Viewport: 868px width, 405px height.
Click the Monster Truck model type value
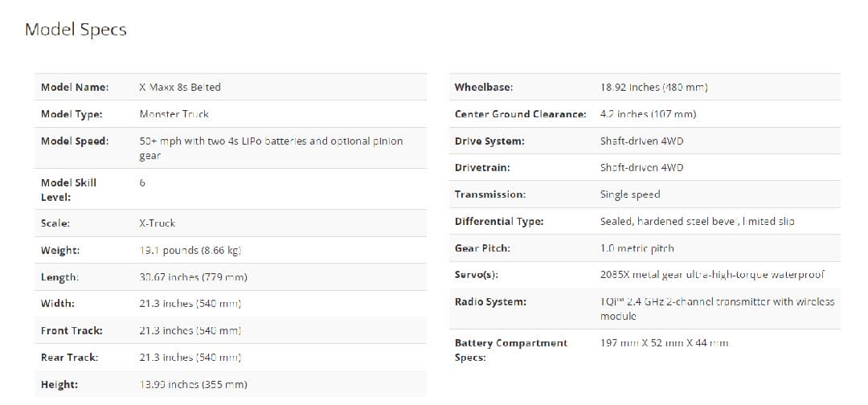point(174,114)
